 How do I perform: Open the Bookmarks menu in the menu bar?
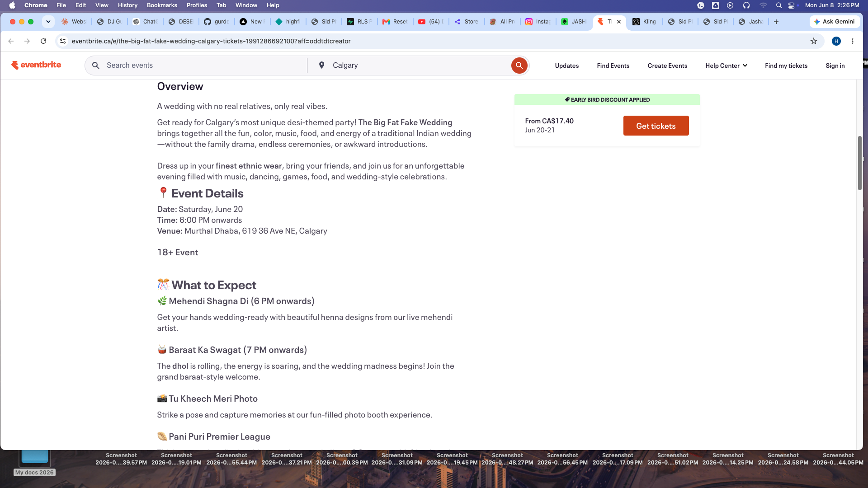[x=162, y=5]
